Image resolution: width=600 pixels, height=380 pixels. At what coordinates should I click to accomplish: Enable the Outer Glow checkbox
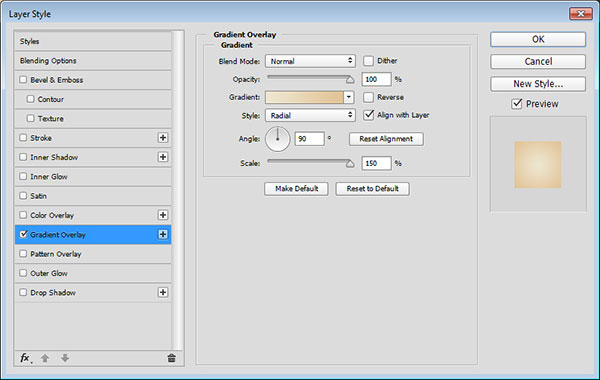[23, 273]
